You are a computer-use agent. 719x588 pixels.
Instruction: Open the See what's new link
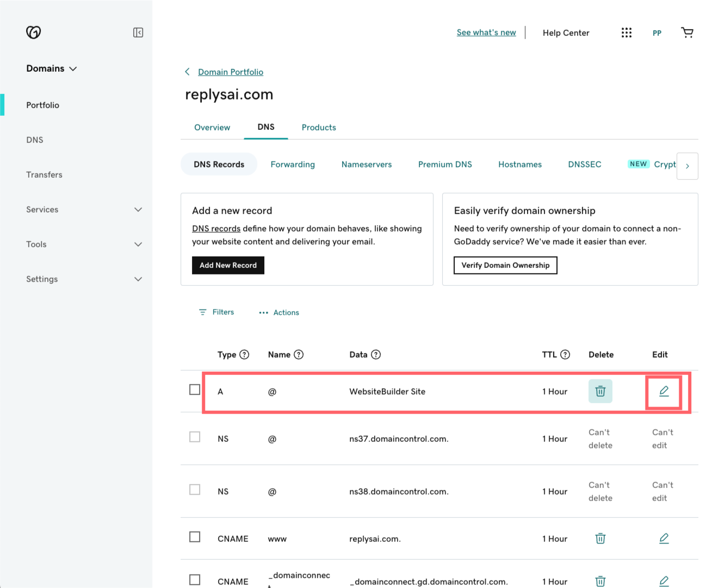coord(486,33)
